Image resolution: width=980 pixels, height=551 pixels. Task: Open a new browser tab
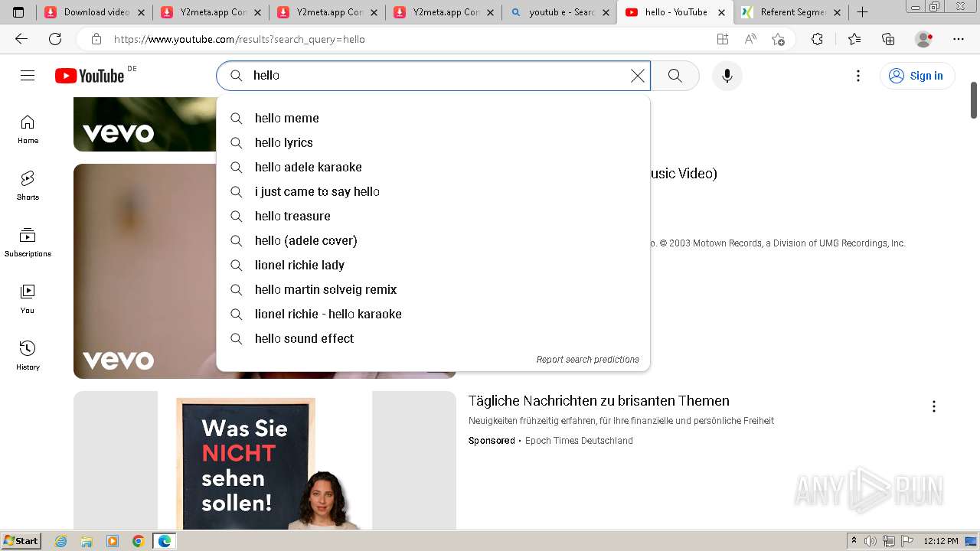coord(862,12)
